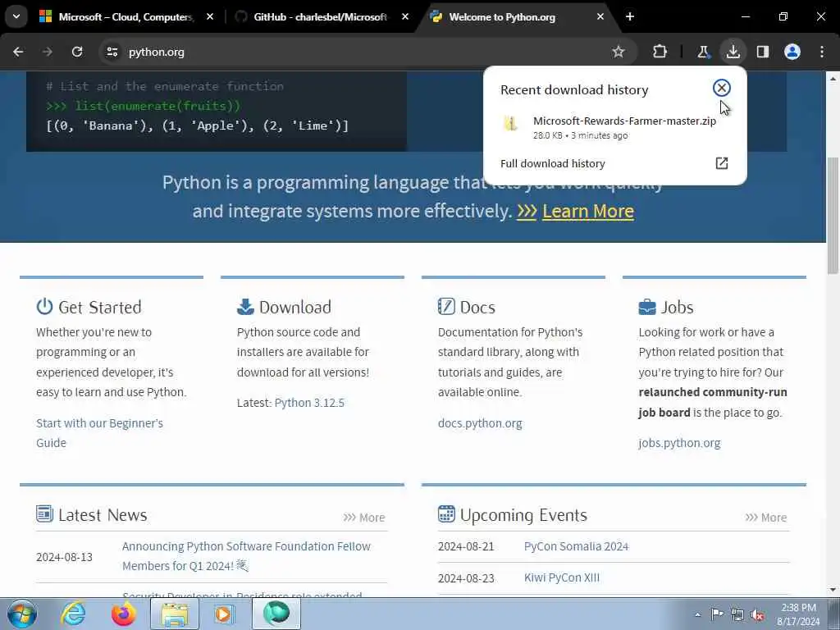
Task: Click the browser back arrow
Action: point(18,52)
